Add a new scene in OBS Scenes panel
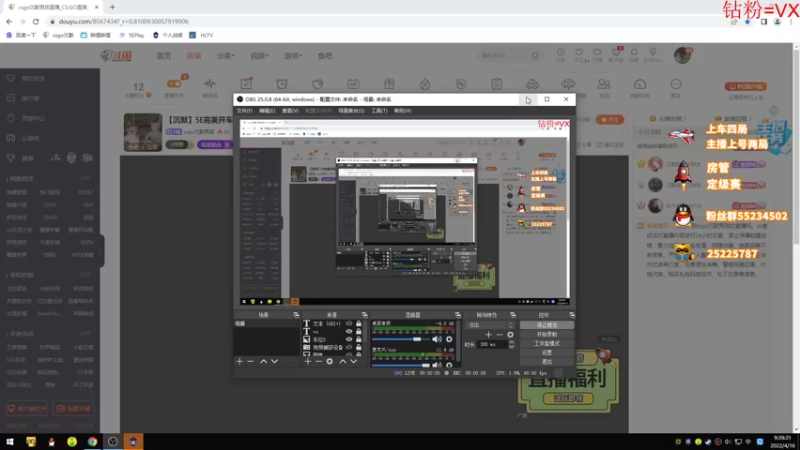 click(x=239, y=361)
